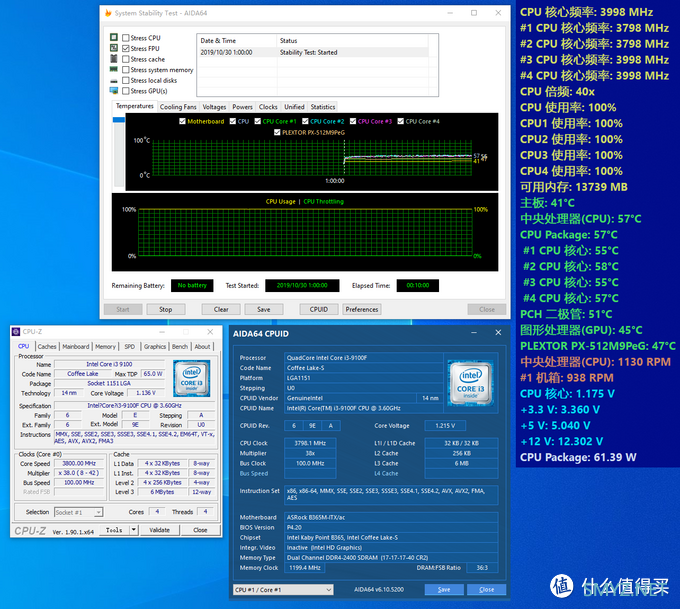Toggle the CPU Core #1 graph checkbox
This screenshot has width=680, height=609.
tap(258, 121)
